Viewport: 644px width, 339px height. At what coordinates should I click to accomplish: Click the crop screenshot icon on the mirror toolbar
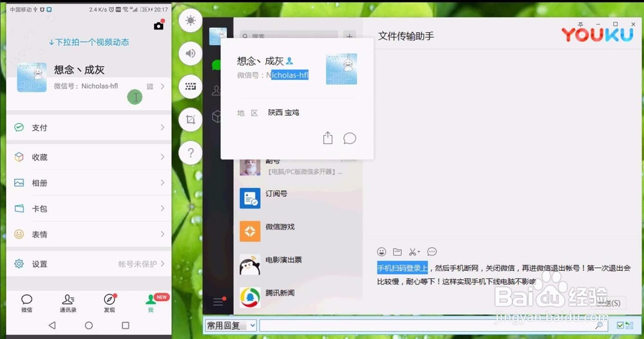191,120
